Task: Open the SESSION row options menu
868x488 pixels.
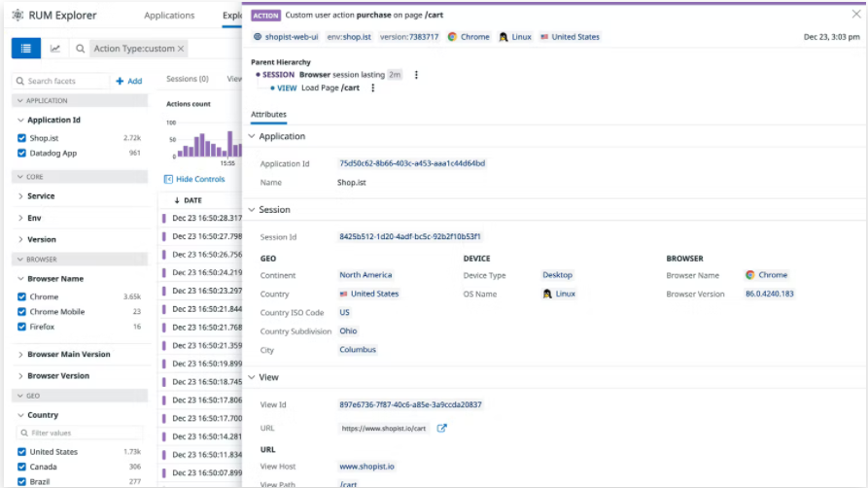Action: pyautogui.click(x=416, y=75)
